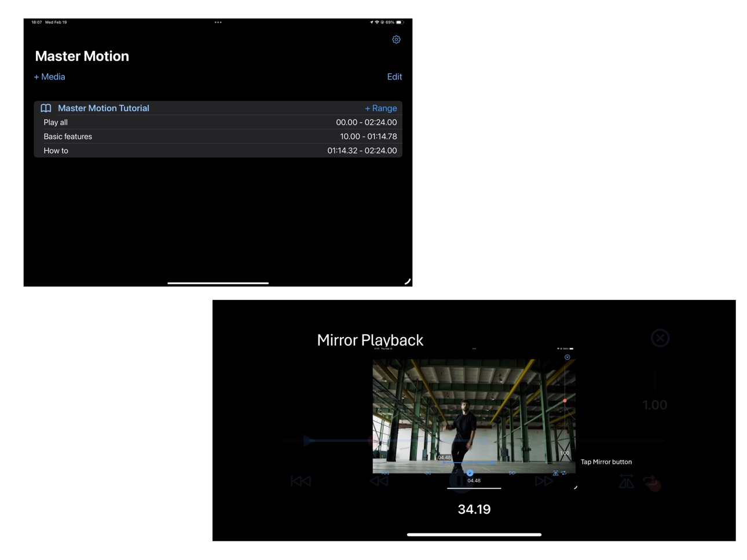Click the 01:14.32 - 02:24.00 time range

[x=362, y=151]
